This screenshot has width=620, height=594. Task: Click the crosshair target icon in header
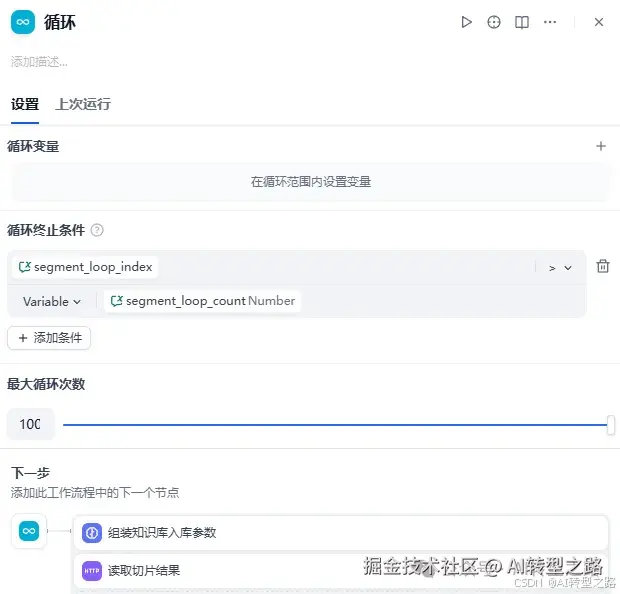tap(493, 22)
